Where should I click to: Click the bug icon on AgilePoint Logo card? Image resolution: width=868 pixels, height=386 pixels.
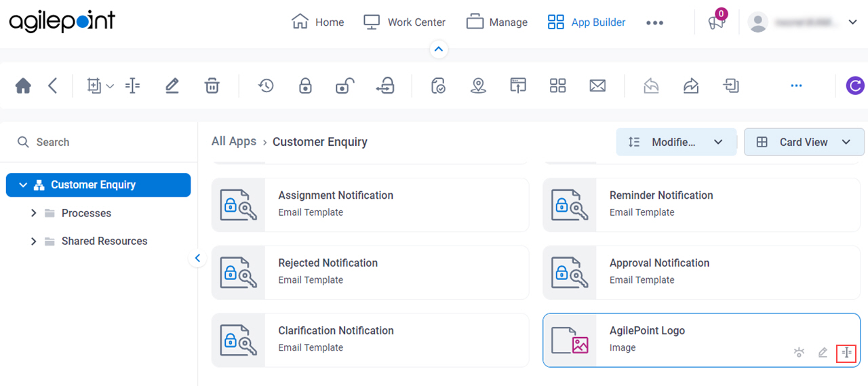(x=800, y=353)
